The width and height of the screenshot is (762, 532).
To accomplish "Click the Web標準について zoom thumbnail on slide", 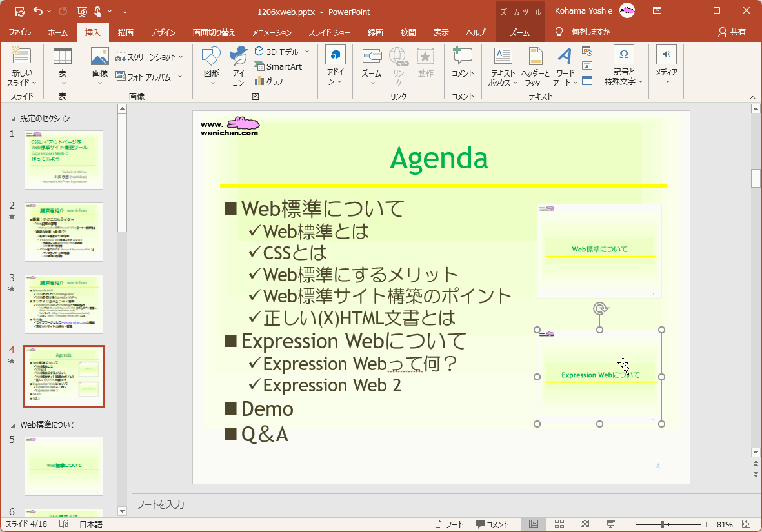I will (599, 251).
